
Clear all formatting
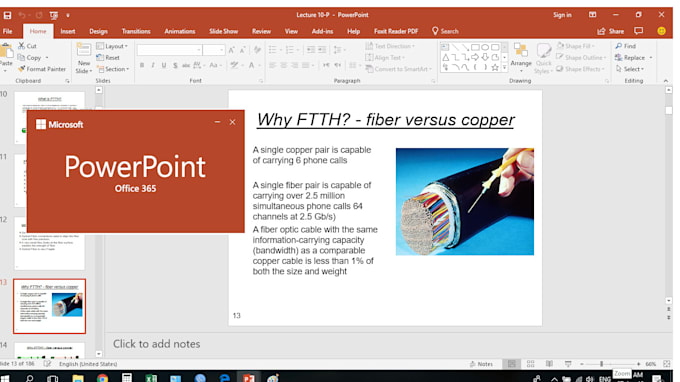pos(257,50)
